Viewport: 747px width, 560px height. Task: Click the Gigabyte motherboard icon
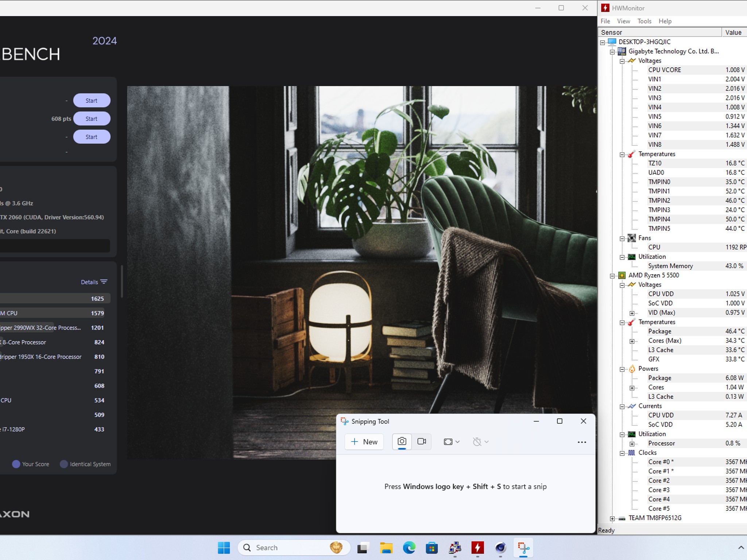click(x=622, y=51)
